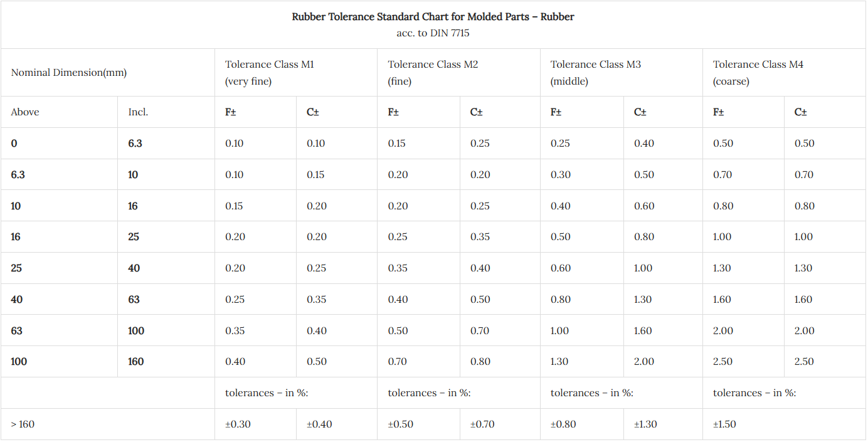The width and height of the screenshot is (868, 442).
Task: Select the "Tolerance Class M4 (coarse)" header
Action: pyautogui.click(x=758, y=73)
